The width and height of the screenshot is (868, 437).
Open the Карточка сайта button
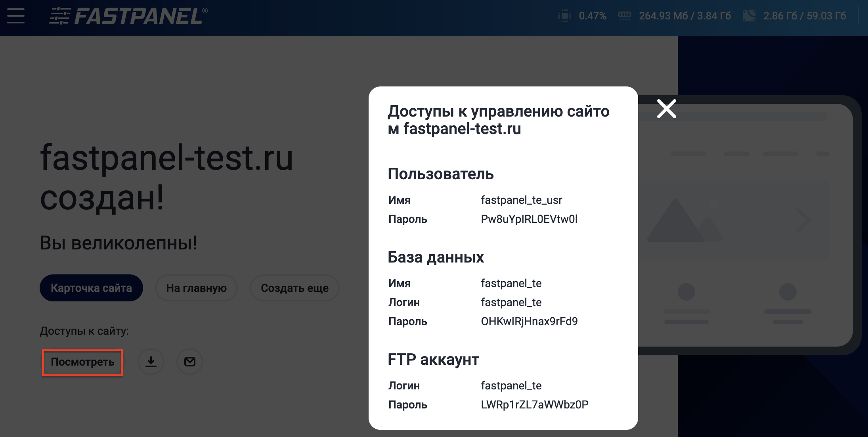pos(91,288)
